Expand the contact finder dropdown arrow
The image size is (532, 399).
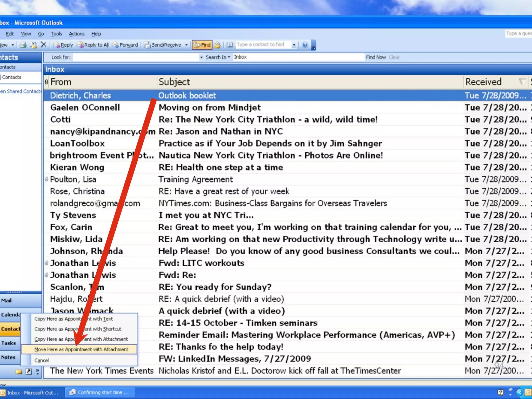click(294, 45)
